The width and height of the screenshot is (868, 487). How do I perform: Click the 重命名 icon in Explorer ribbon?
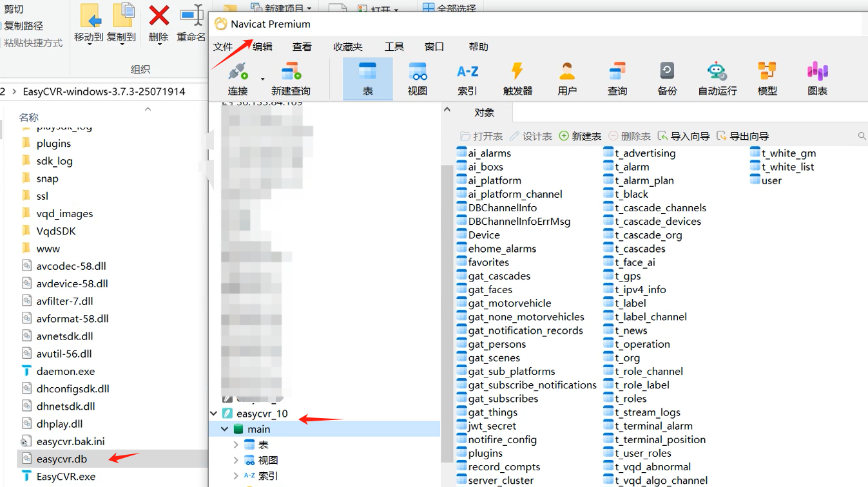[x=191, y=15]
